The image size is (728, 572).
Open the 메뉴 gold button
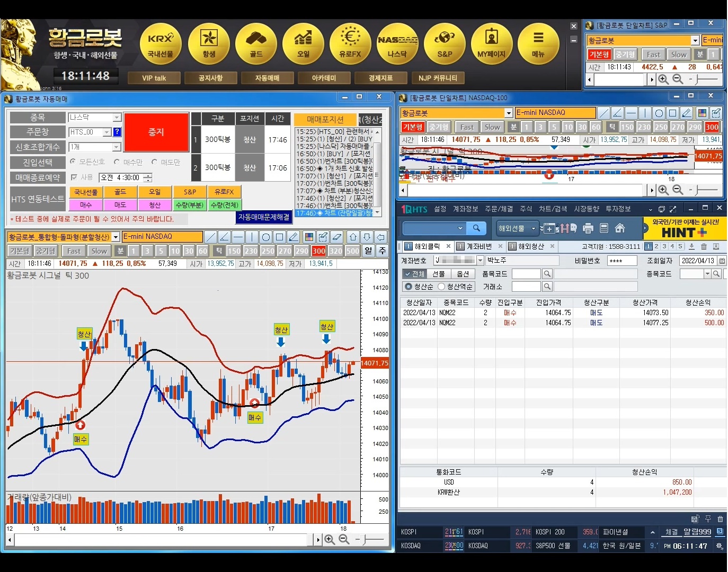[x=538, y=44]
